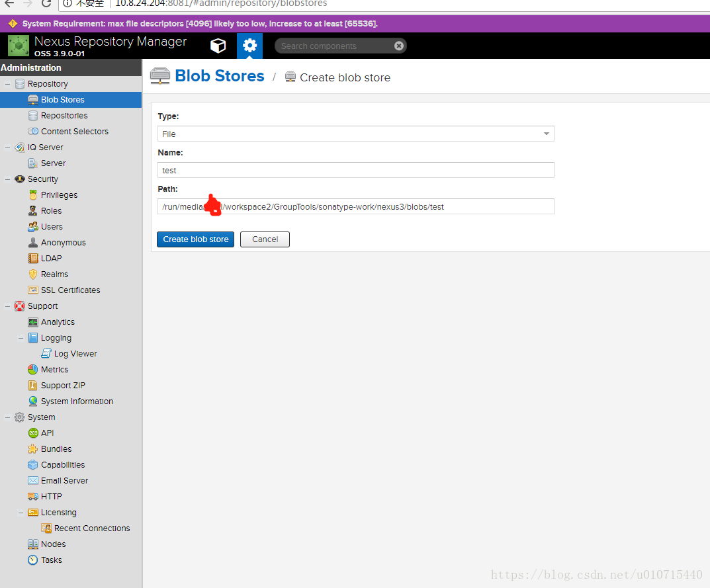Viewport: 710px width, 588px height.
Task: Click the System gear group icon
Action: coord(20,417)
